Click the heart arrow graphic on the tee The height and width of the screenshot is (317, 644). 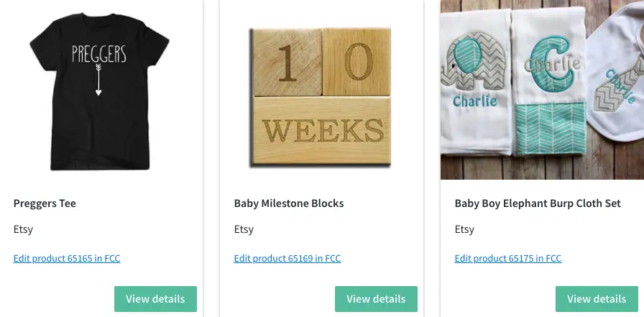click(x=98, y=79)
